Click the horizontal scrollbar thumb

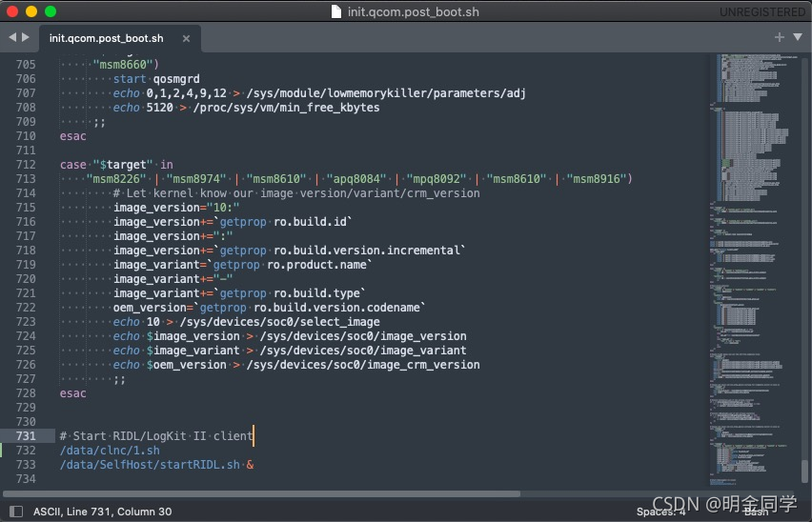[x=261, y=493]
